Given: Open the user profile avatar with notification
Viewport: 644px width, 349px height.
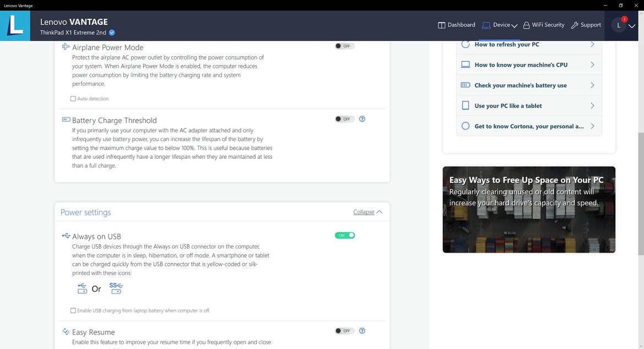Looking at the screenshot, I should (619, 25).
